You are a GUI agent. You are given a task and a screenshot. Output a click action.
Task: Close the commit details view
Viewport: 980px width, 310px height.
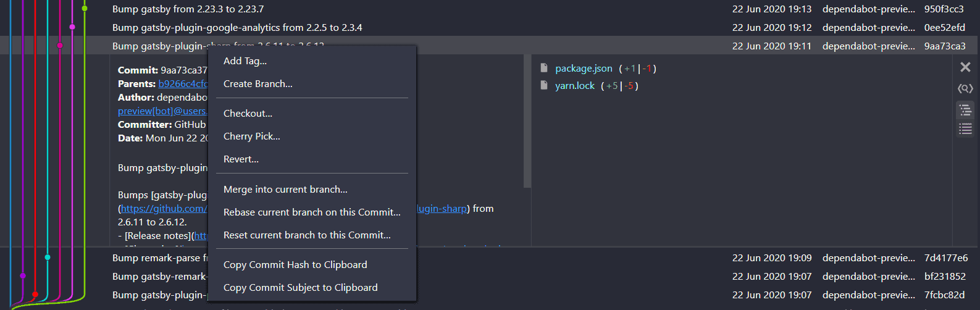pyautogui.click(x=965, y=67)
